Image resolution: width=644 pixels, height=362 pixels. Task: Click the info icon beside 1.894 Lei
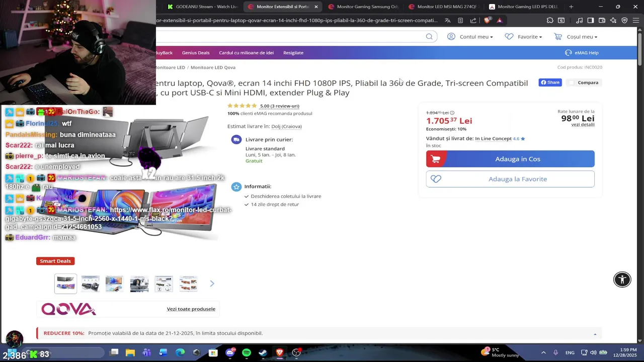452,113
